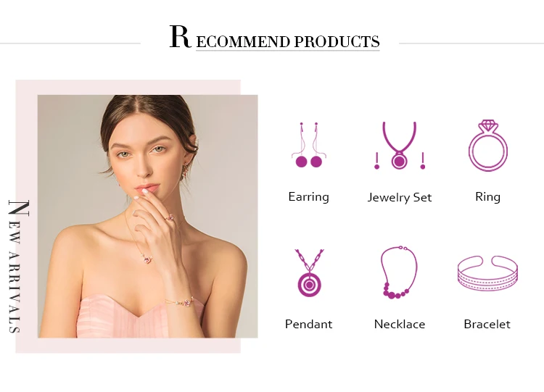
Task: Click the heart pendant necklace in photo
Action: click(147, 259)
